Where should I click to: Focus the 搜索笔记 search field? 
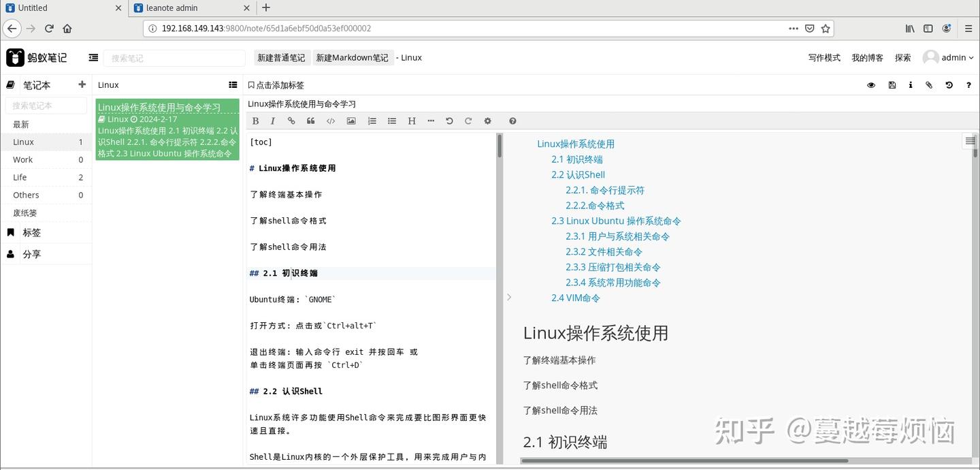pyautogui.click(x=175, y=58)
